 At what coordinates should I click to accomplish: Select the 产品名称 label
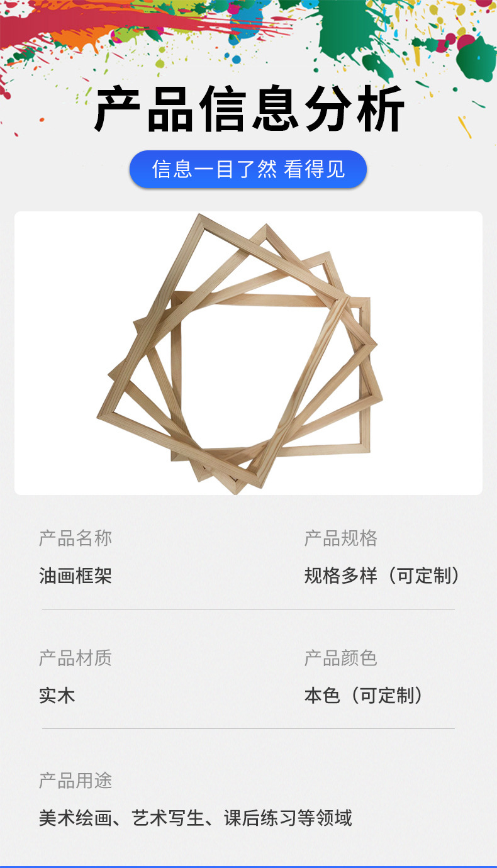tap(75, 538)
